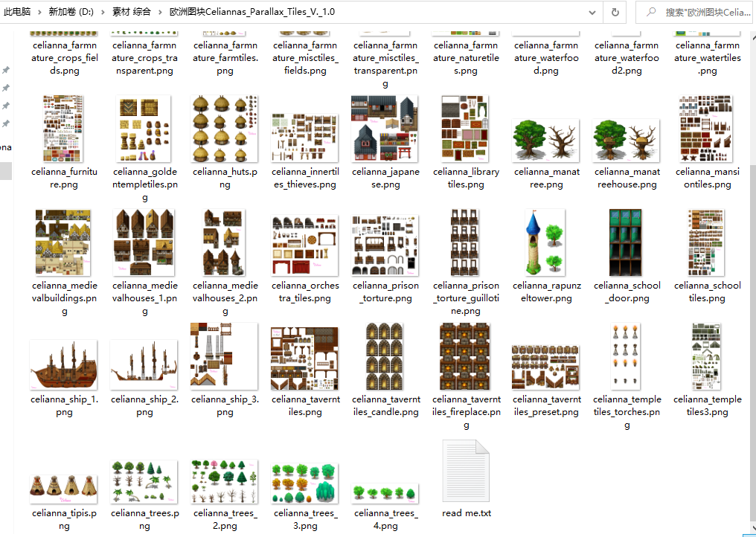Click the celianna_manatree.png tree image
The height and width of the screenshot is (537, 756).
click(545, 141)
